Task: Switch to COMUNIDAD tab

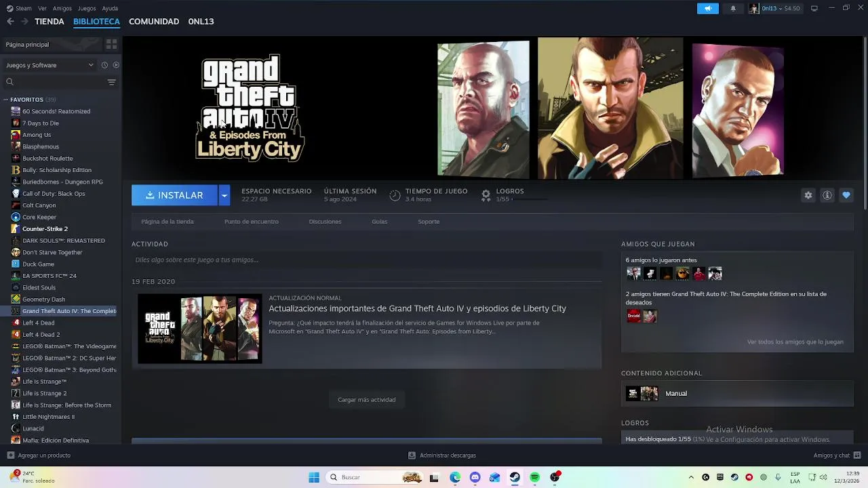Action: (154, 22)
